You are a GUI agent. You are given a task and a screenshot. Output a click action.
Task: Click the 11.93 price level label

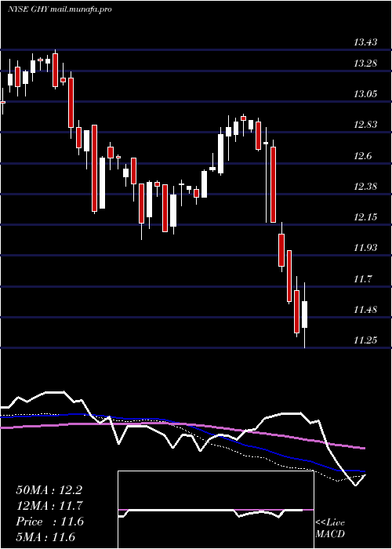365,248
